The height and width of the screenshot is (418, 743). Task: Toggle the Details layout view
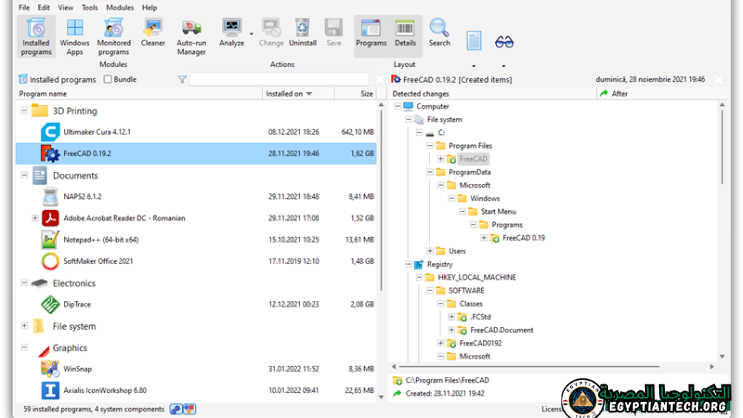click(405, 33)
